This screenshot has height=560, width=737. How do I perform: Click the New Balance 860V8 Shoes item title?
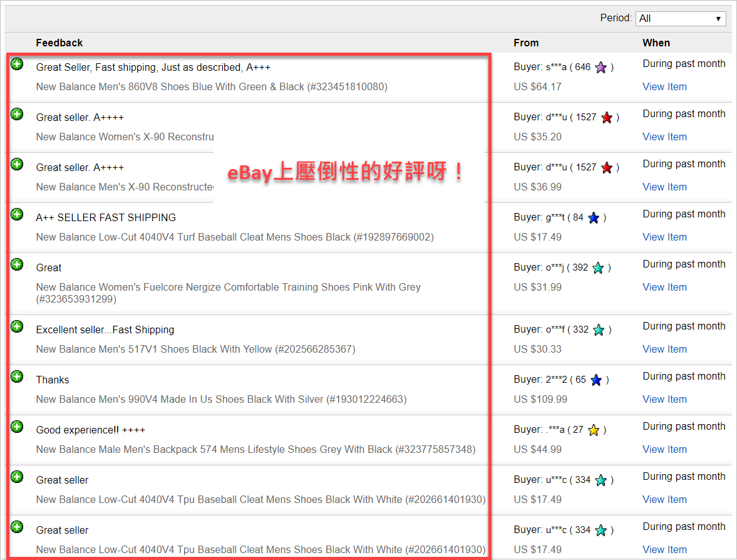click(212, 87)
